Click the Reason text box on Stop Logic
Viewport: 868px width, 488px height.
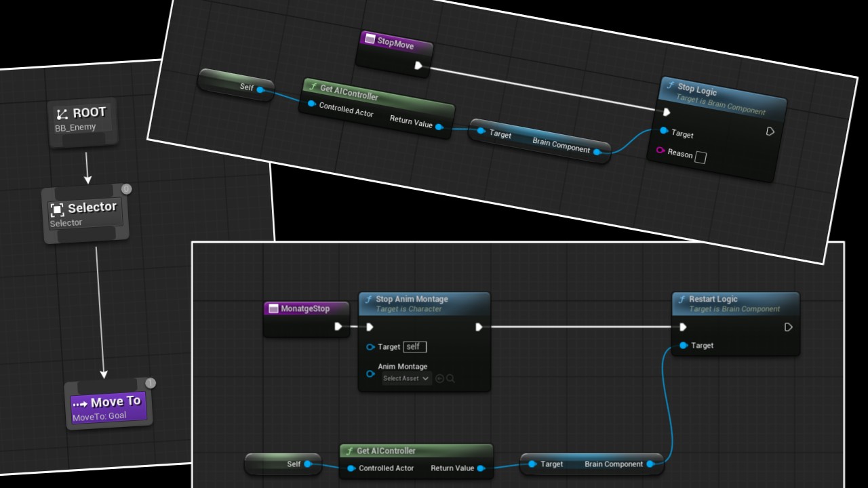pyautogui.click(x=701, y=157)
